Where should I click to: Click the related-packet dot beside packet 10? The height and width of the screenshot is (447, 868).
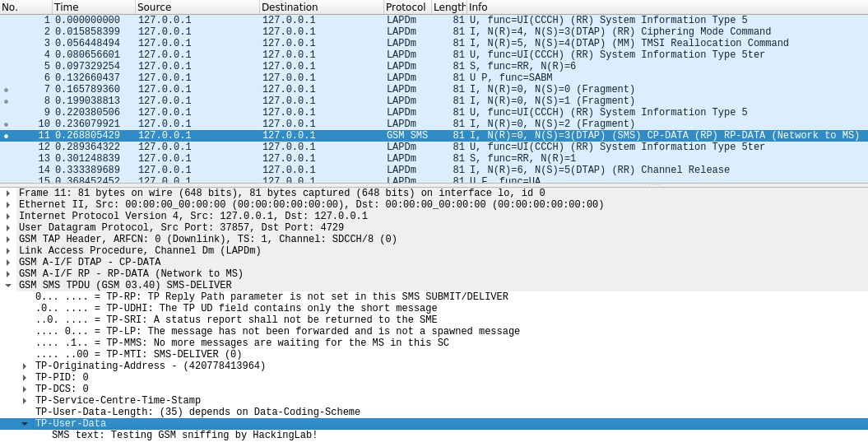(x=6, y=124)
